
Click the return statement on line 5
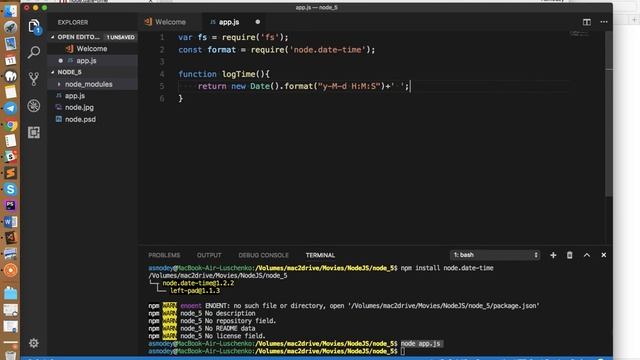click(x=303, y=86)
